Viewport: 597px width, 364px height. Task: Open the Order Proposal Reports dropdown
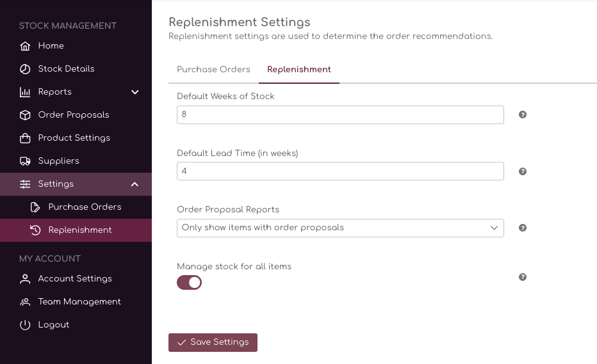[x=340, y=228]
